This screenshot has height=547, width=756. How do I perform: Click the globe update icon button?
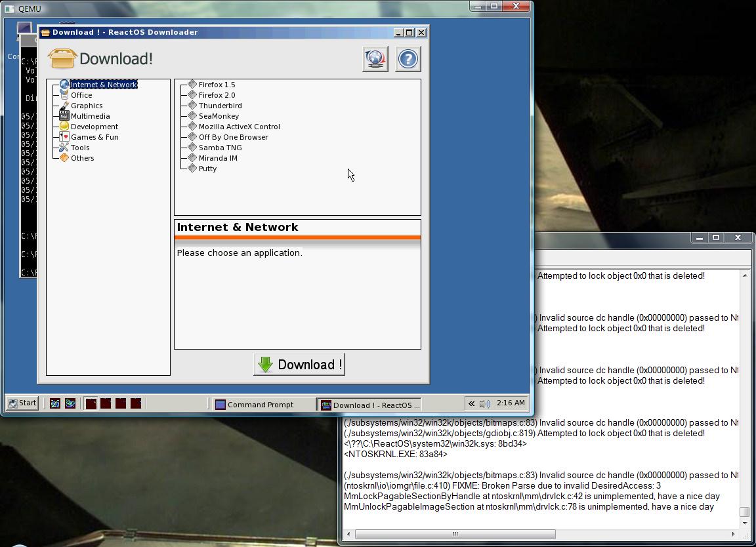pos(375,59)
